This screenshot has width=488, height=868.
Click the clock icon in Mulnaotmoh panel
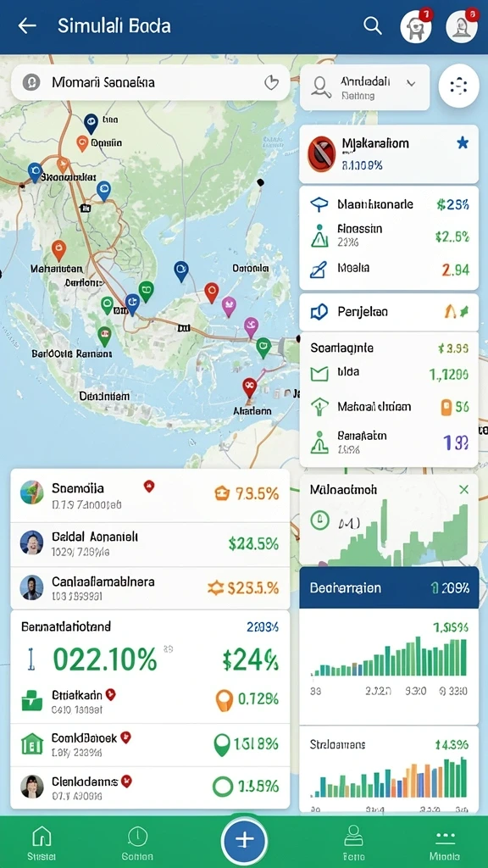pyautogui.click(x=319, y=520)
